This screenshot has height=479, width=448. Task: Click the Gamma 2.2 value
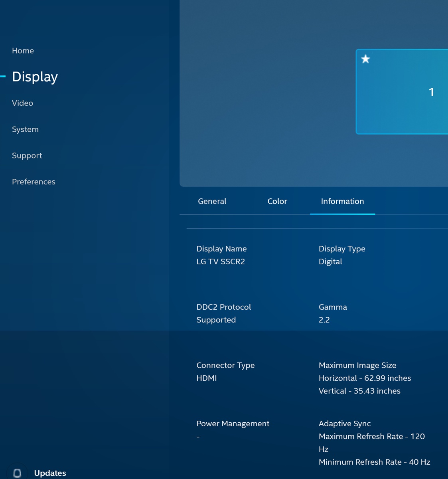pyautogui.click(x=324, y=319)
